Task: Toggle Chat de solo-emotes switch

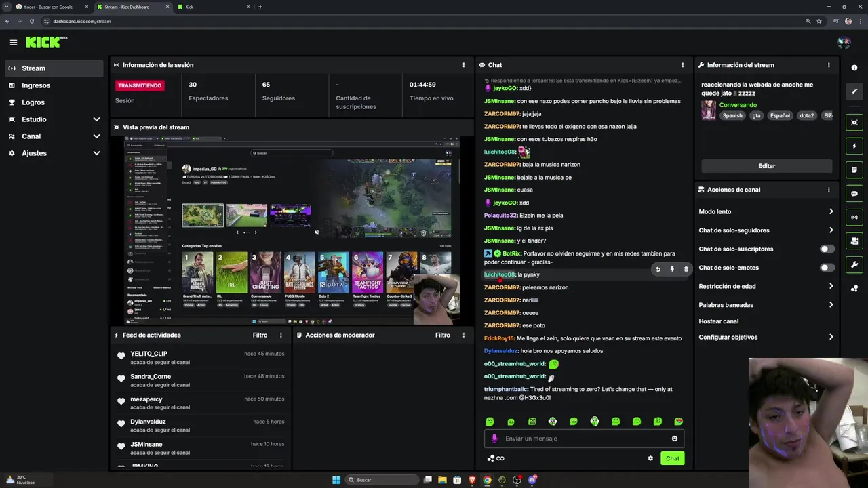Action: [x=827, y=268]
